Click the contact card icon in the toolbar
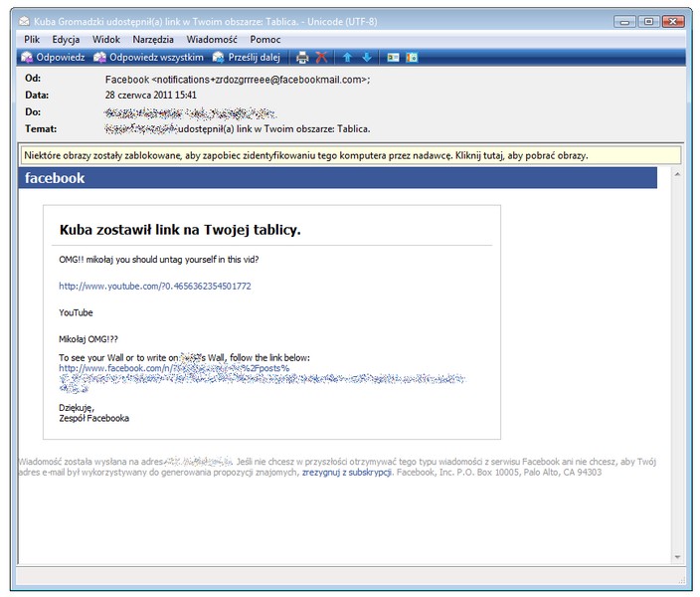Image resolution: width=700 pixels, height=597 pixels. coord(393,58)
